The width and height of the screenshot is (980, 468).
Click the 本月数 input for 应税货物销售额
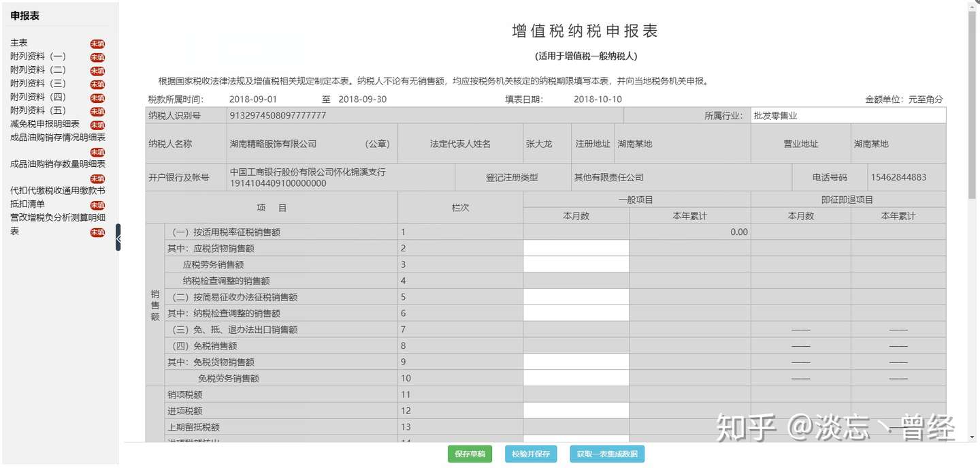click(575, 247)
